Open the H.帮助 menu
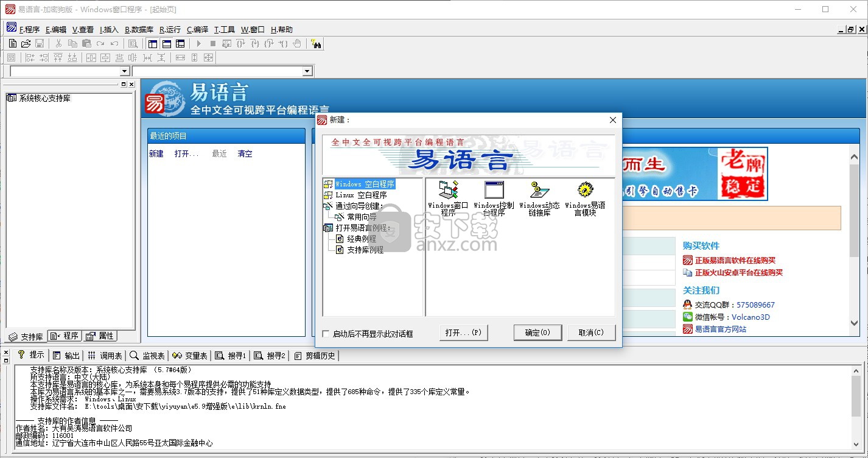Image resolution: width=868 pixels, height=458 pixels. (282, 29)
